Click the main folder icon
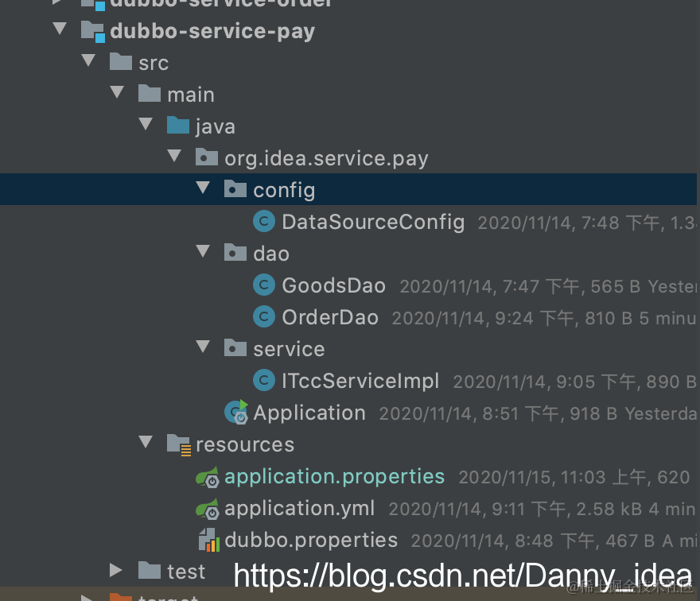Viewport: 700px width, 601px height. pyautogui.click(x=150, y=93)
